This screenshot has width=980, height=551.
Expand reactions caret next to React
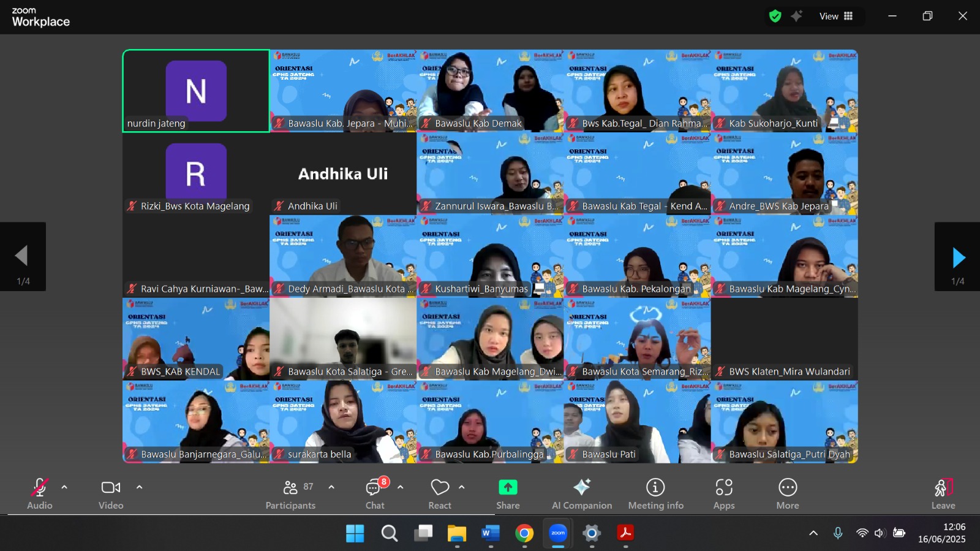coord(462,487)
